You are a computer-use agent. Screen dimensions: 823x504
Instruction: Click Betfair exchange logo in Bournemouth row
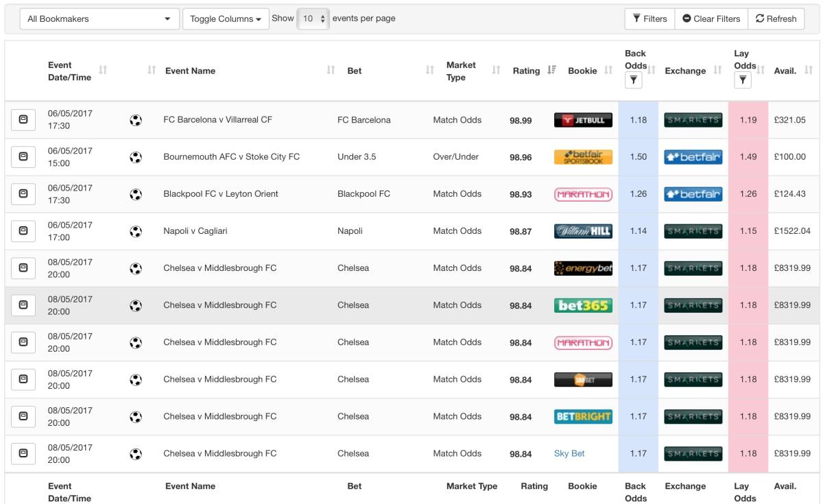tap(693, 157)
